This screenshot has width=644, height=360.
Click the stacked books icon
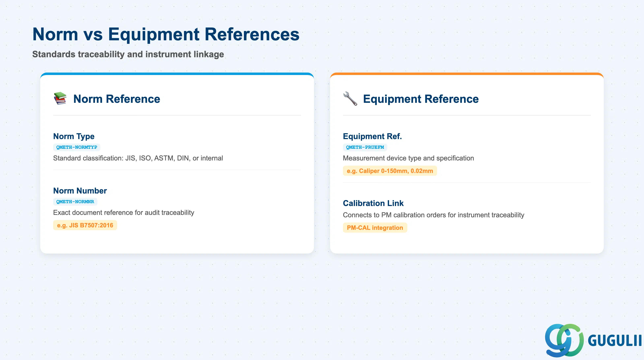(60, 98)
